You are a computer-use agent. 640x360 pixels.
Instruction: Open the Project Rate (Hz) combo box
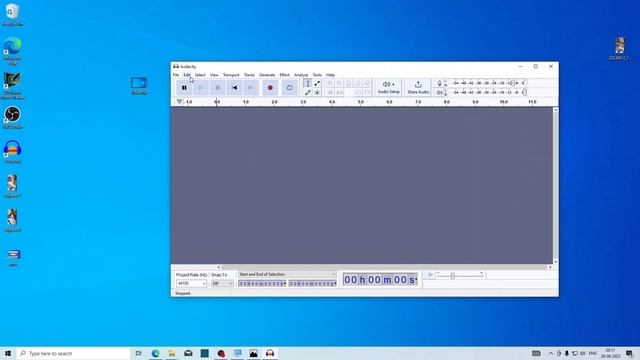click(191, 283)
